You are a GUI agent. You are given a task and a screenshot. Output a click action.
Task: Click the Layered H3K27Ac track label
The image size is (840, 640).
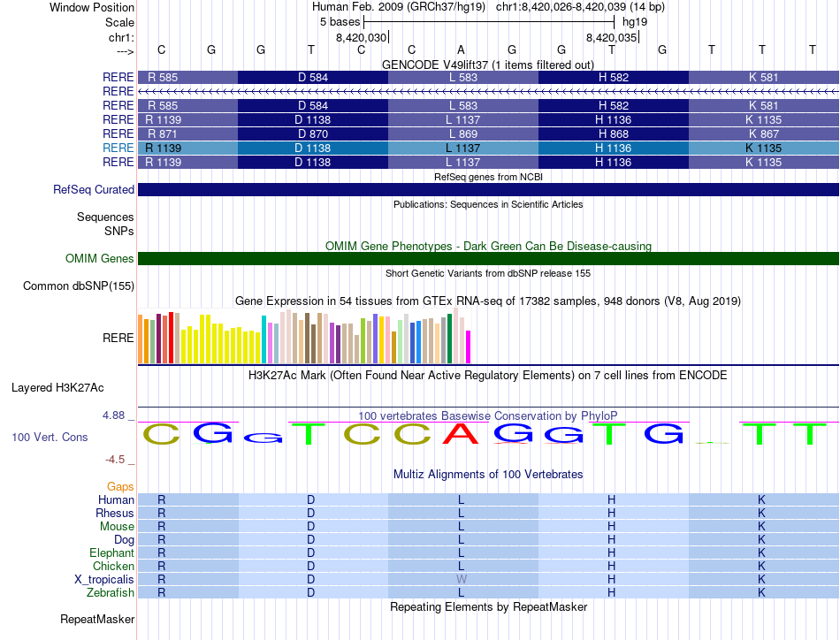tap(57, 388)
